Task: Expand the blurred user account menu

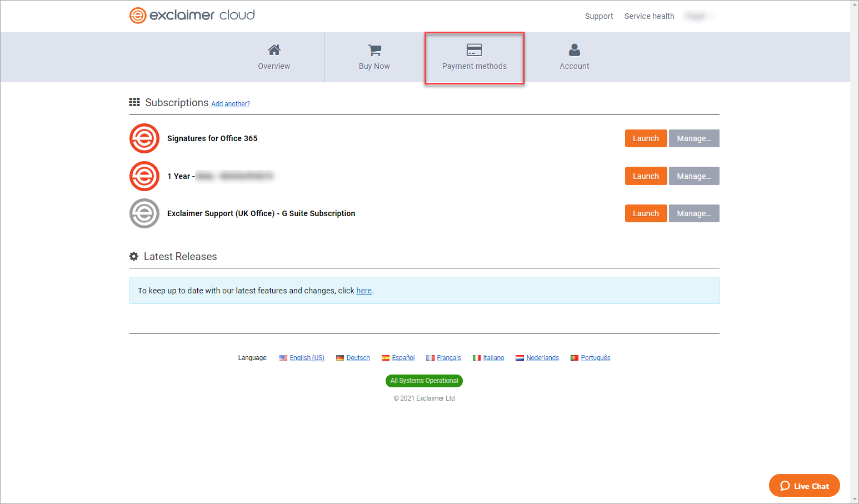Action: [x=698, y=16]
